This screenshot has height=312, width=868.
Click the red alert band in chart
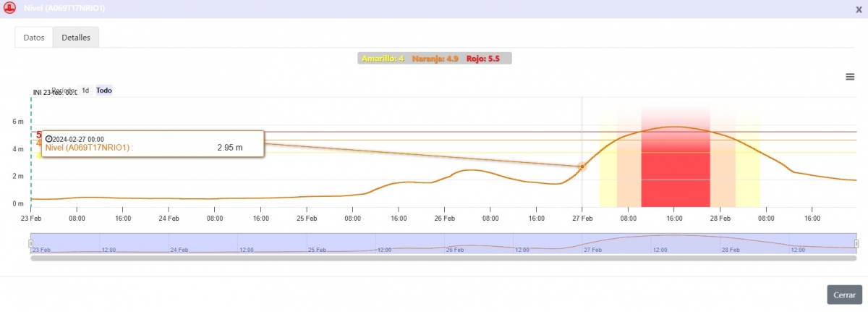[676, 174]
